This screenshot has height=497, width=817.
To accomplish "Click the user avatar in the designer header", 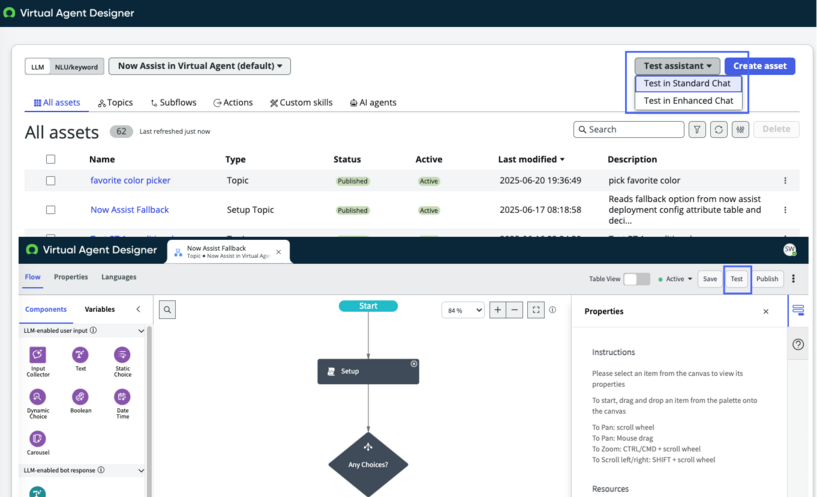I will (790, 250).
